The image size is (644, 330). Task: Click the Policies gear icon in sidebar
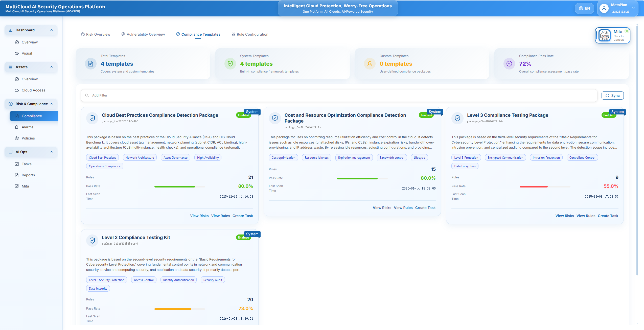pyautogui.click(x=17, y=138)
